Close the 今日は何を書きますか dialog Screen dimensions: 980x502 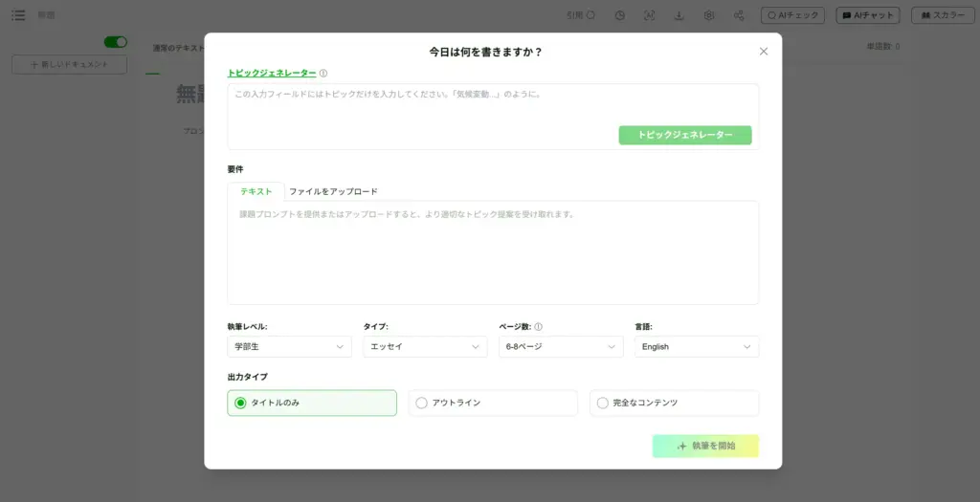coord(763,52)
